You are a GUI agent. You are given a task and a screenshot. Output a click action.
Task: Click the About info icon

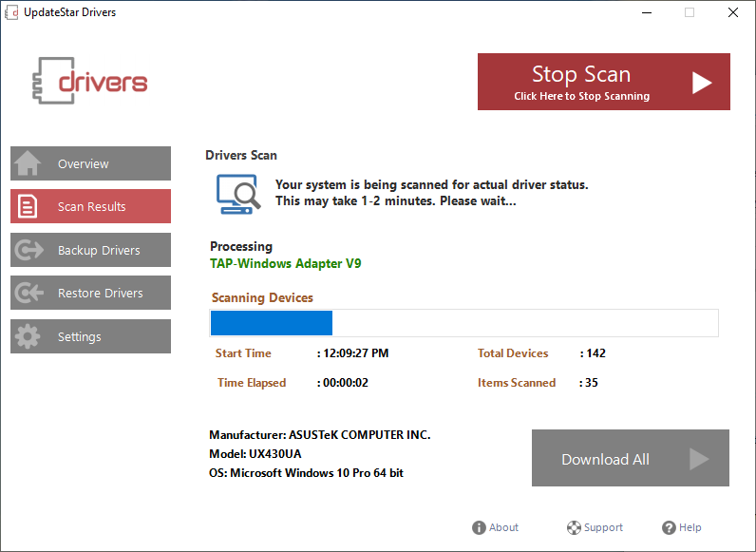pyautogui.click(x=480, y=527)
